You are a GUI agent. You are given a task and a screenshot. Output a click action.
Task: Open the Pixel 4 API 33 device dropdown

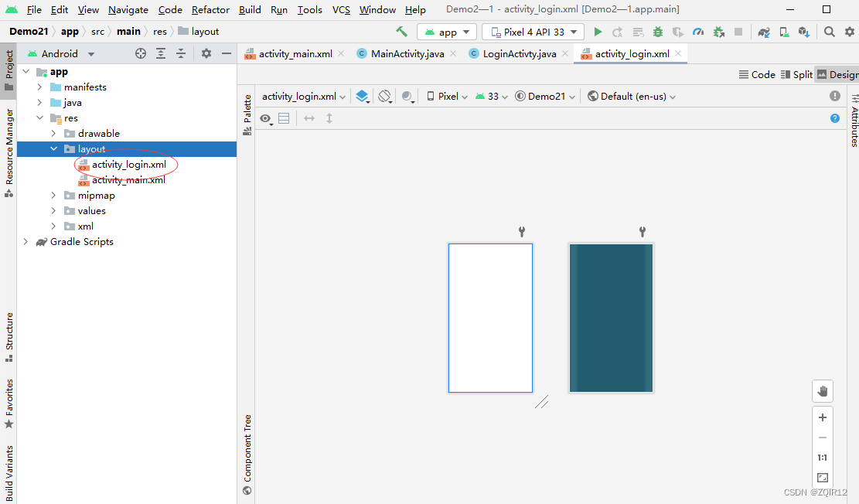click(533, 32)
